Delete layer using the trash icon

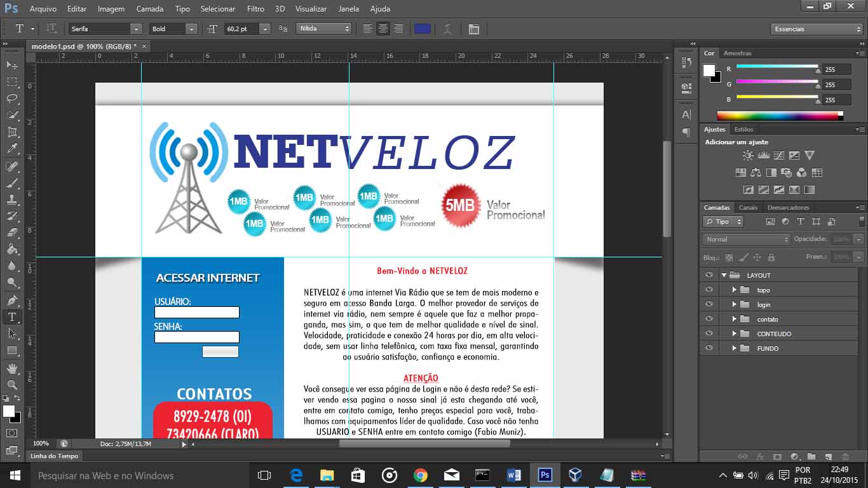[845, 456]
